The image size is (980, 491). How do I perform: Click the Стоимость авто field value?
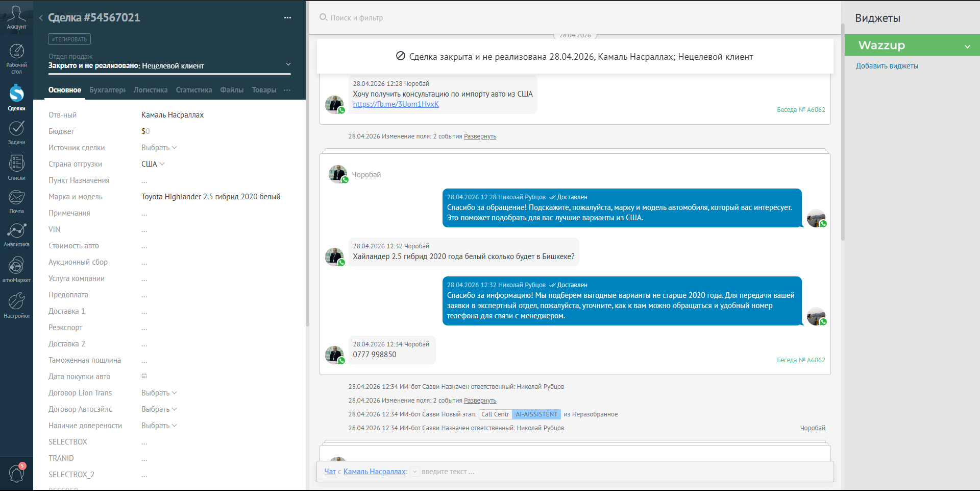[x=144, y=246]
